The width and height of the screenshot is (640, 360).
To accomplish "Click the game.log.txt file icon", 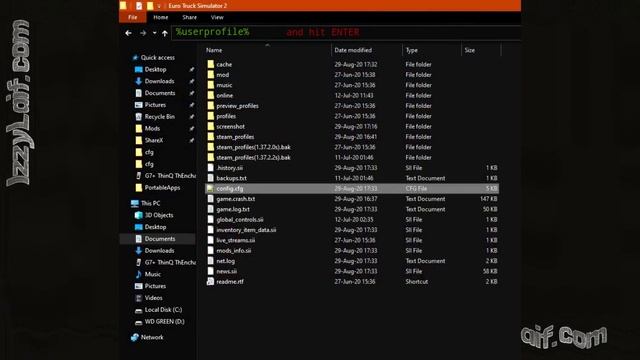I will (211, 209).
